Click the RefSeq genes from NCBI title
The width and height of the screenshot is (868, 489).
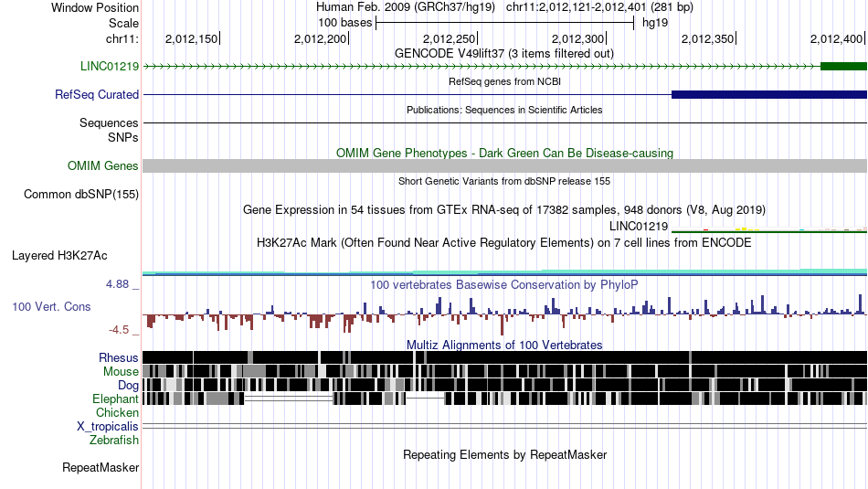tap(504, 81)
